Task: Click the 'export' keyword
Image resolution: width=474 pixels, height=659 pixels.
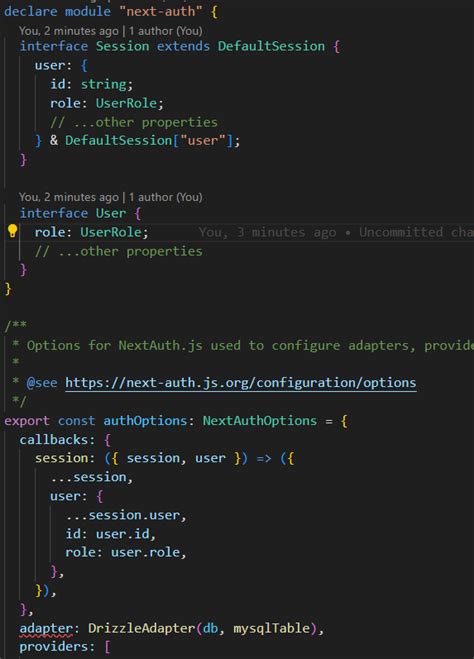Action: tap(27, 421)
